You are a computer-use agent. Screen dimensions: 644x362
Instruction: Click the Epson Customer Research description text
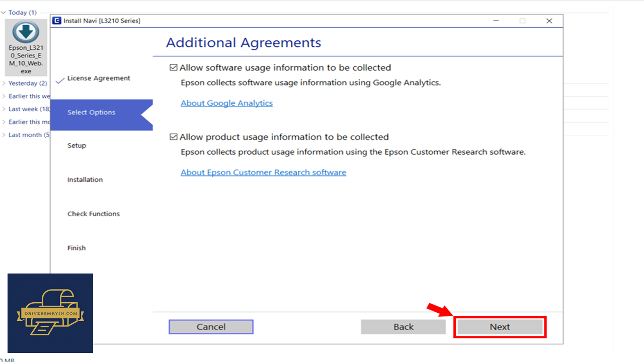point(353,152)
